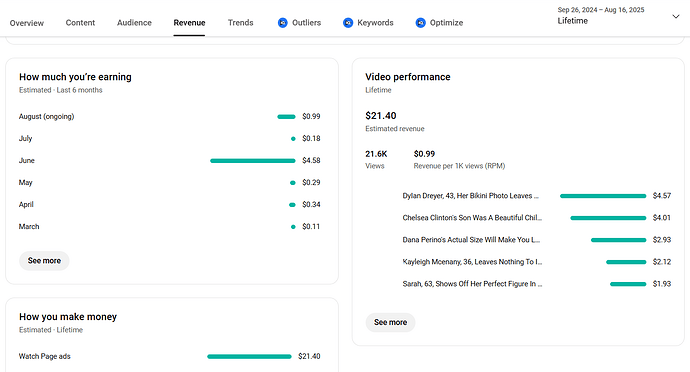Click the August (ongoing) row label
This screenshot has width=690, height=372.
point(46,117)
